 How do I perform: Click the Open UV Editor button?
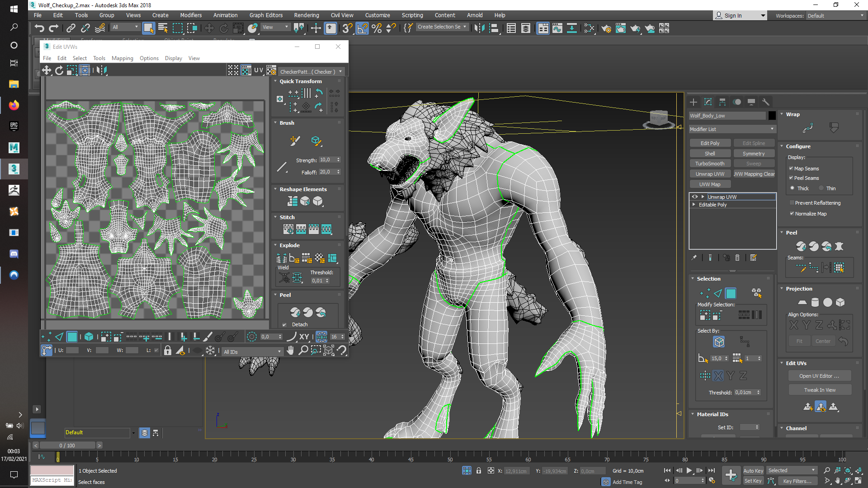[819, 376]
